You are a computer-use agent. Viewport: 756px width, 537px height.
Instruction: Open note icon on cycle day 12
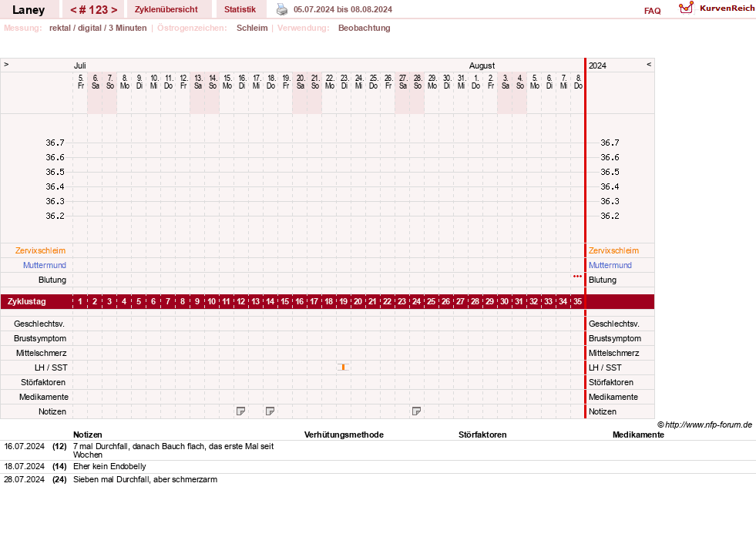click(x=240, y=411)
